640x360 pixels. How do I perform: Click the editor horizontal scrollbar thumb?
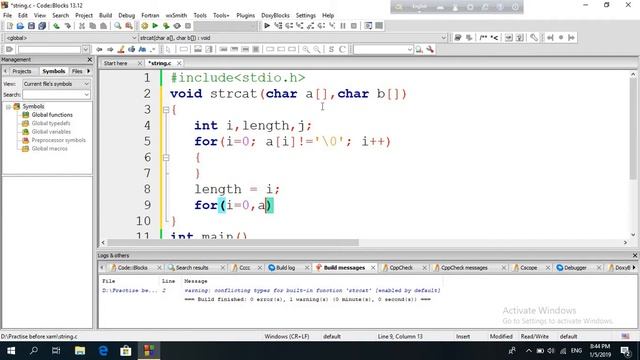(x=233, y=242)
